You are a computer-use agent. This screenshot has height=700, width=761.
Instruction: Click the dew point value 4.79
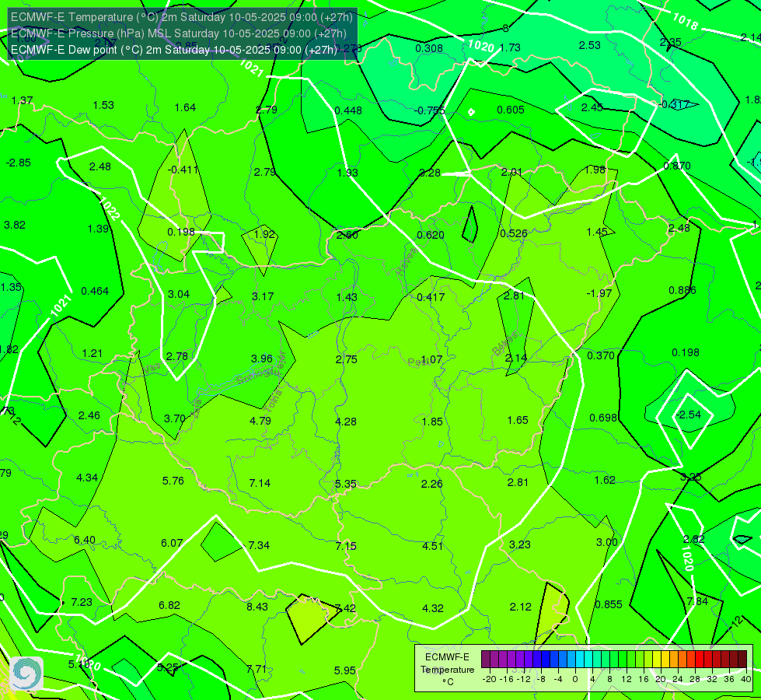260,421
